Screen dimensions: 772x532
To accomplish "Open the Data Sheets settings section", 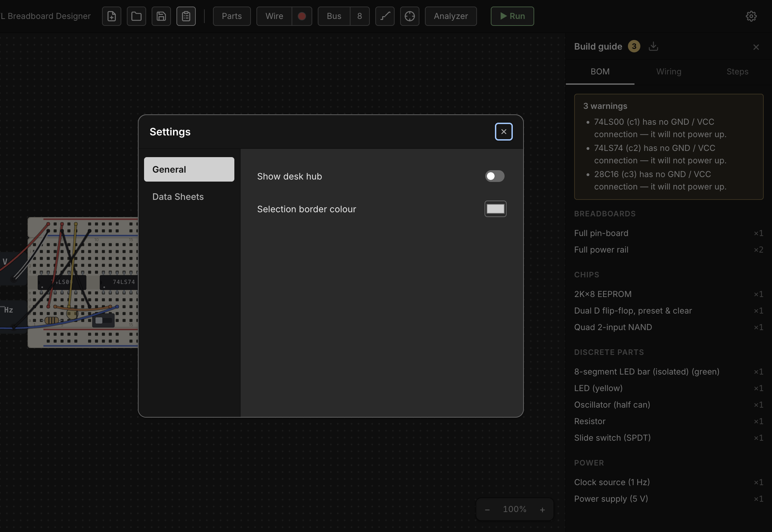I will pos(189,197).
